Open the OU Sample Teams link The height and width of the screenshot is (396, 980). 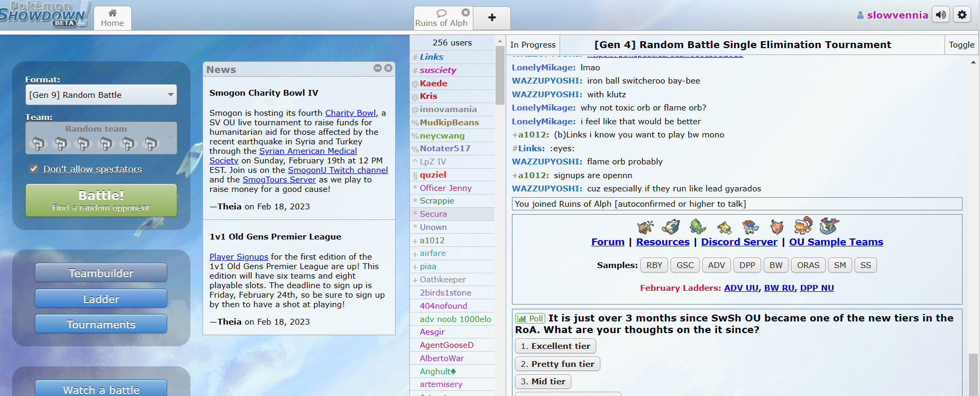pos(836,242)
